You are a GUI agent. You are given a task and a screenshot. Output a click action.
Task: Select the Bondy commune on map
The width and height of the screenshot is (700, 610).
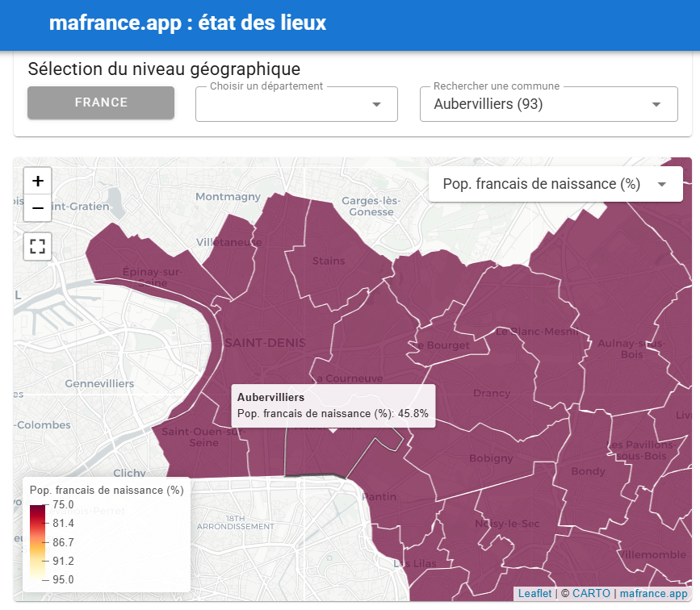tap(588, 471)
